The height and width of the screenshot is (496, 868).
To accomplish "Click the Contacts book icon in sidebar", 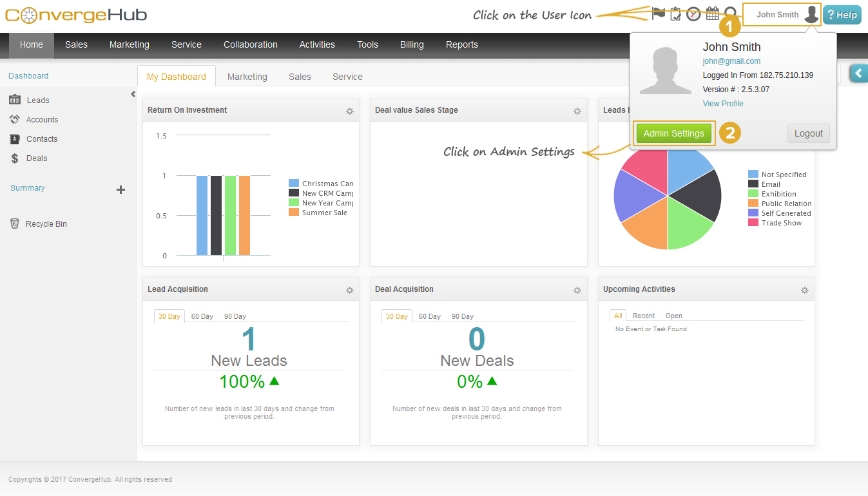I will (15, 138).
